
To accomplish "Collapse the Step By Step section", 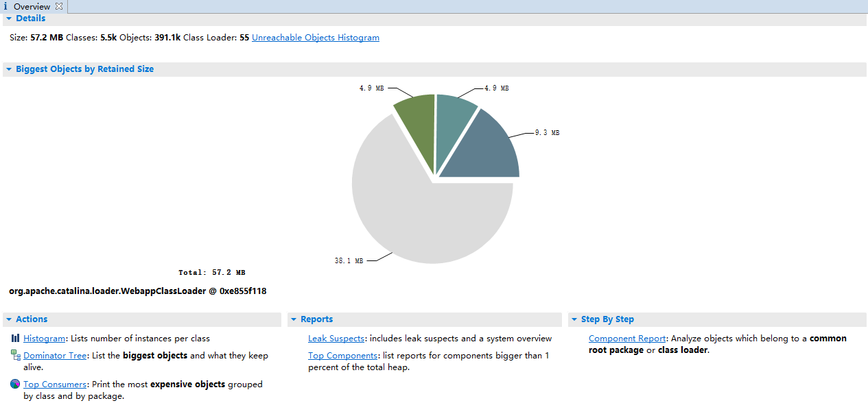I will click(574, 319).
